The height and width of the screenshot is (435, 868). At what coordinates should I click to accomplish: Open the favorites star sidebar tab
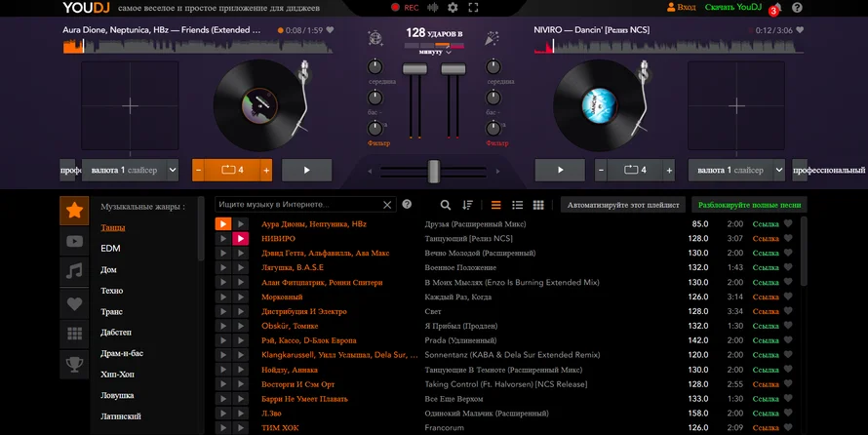point(74,211)
